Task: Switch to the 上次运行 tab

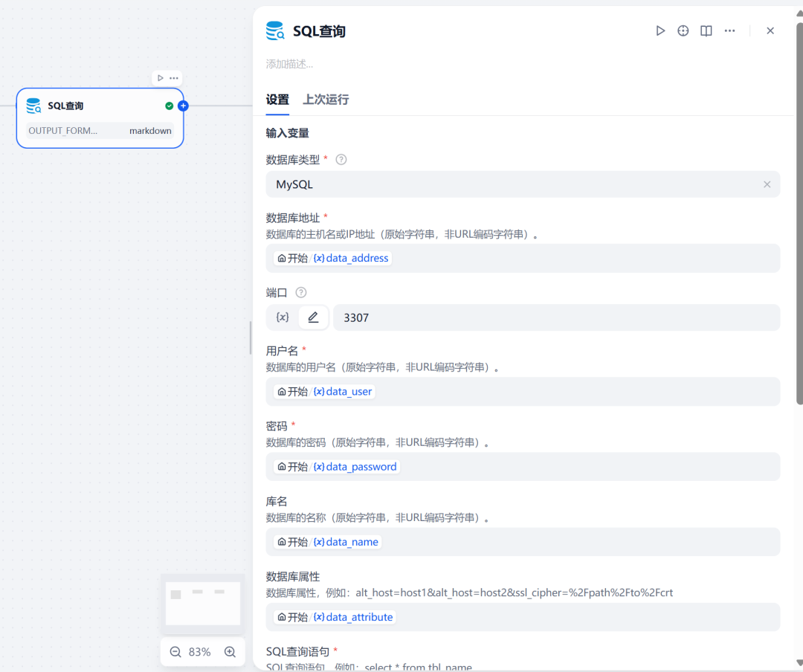Action: coord(326,100)
